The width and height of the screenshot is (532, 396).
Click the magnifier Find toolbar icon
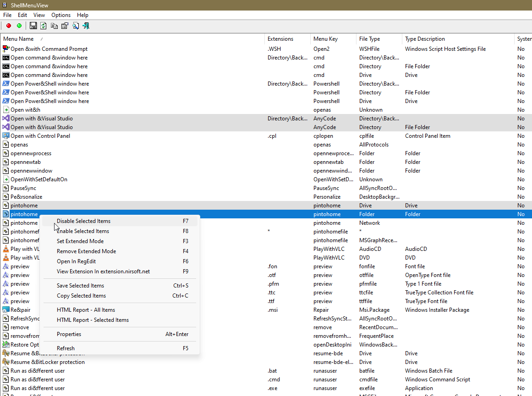(x=75, y=26)
